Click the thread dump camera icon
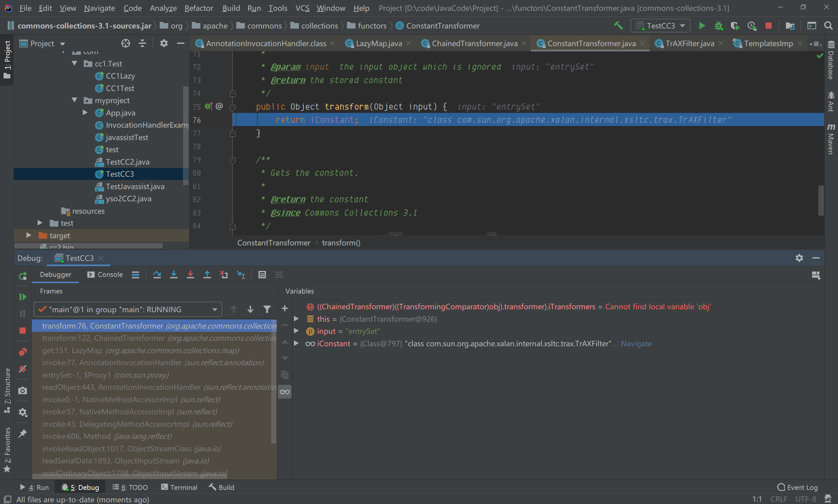The image size is (838, 504). 22,390
